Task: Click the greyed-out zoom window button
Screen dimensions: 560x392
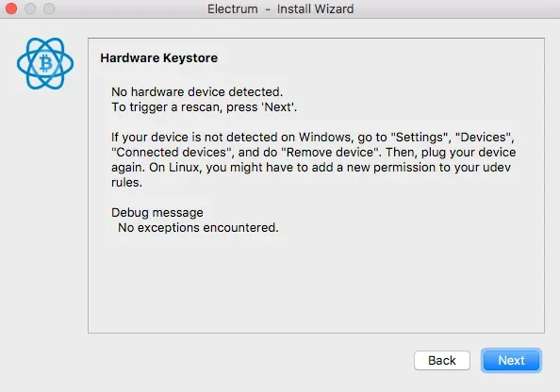Action: (x=49, y=8)
